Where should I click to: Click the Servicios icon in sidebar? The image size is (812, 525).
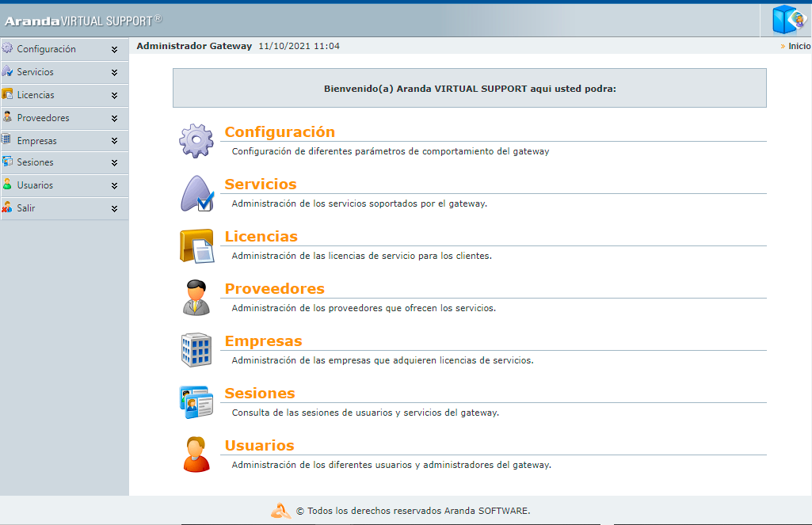(7, 71)
